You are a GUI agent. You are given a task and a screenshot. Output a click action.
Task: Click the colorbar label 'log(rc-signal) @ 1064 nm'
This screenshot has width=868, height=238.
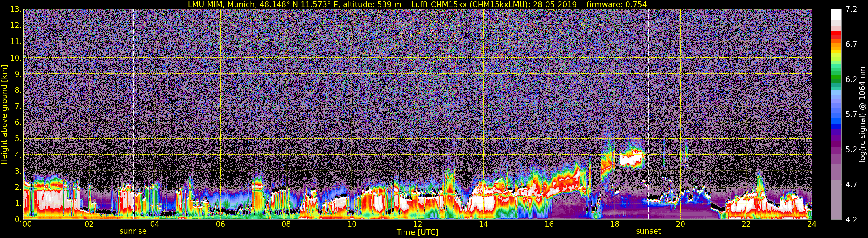pyautogui.click(x=863, y=114)
